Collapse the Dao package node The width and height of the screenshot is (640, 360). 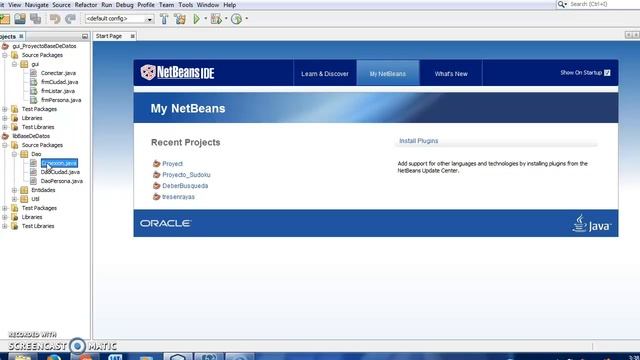coord(14,154)
